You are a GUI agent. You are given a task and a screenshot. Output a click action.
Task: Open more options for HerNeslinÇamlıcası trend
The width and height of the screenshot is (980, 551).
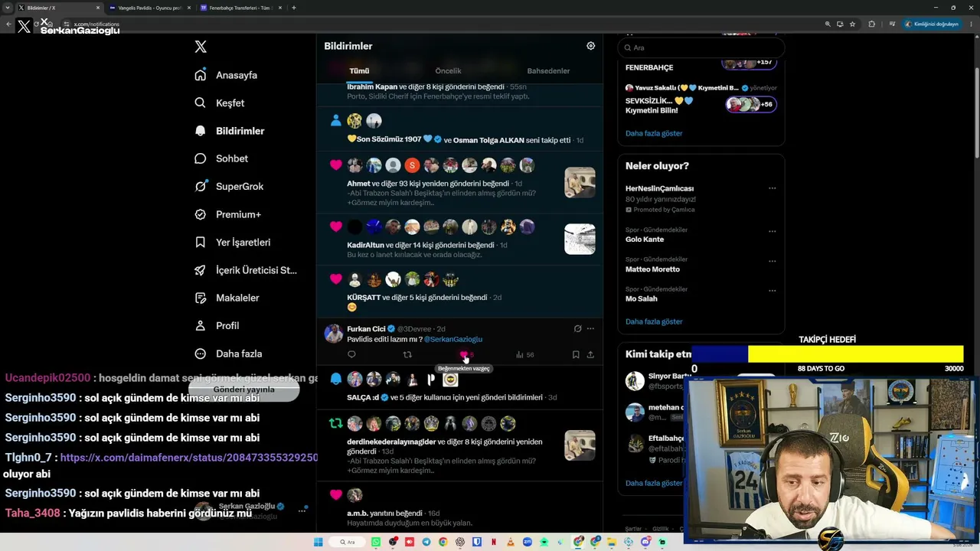[772, 188]
